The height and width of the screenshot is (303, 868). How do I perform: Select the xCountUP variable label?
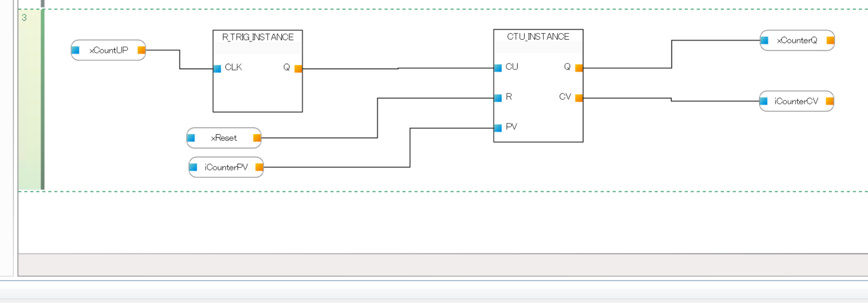point(108,50)
